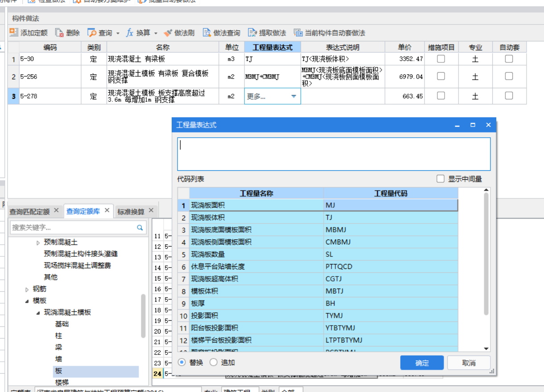Click the 提取做法 icon
Screen dimensions: 544x392
point(253,33)
